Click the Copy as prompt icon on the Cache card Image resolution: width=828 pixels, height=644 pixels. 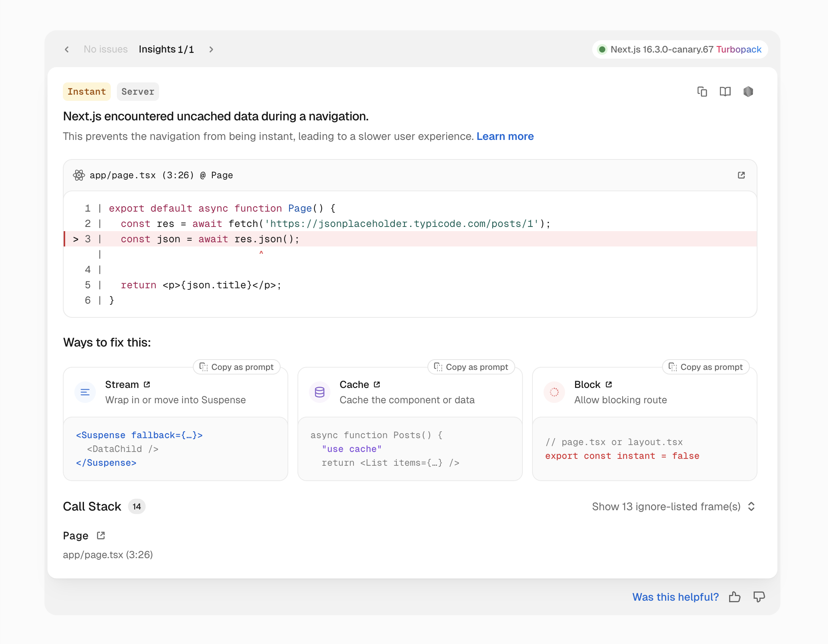tap(438, 367)
